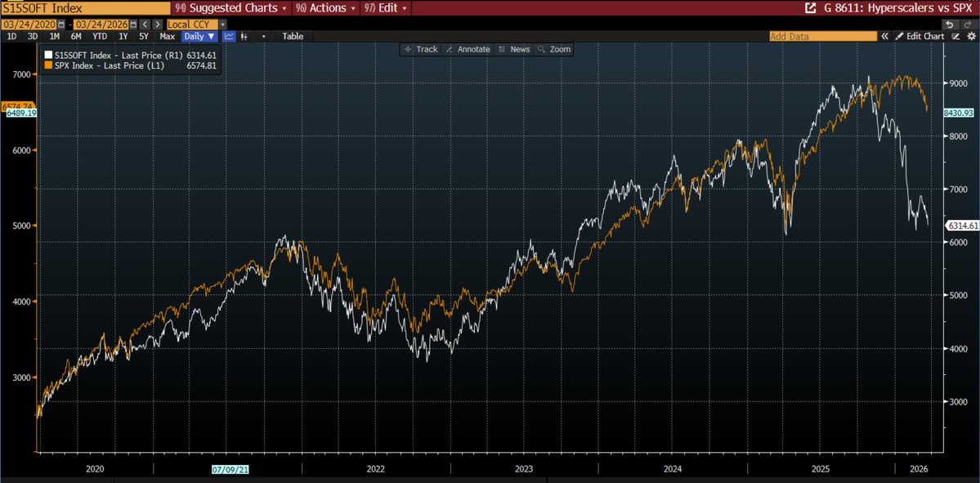The image size is (980, 483).
Task: Click the Edit Chart button
Action: [920, 36]
